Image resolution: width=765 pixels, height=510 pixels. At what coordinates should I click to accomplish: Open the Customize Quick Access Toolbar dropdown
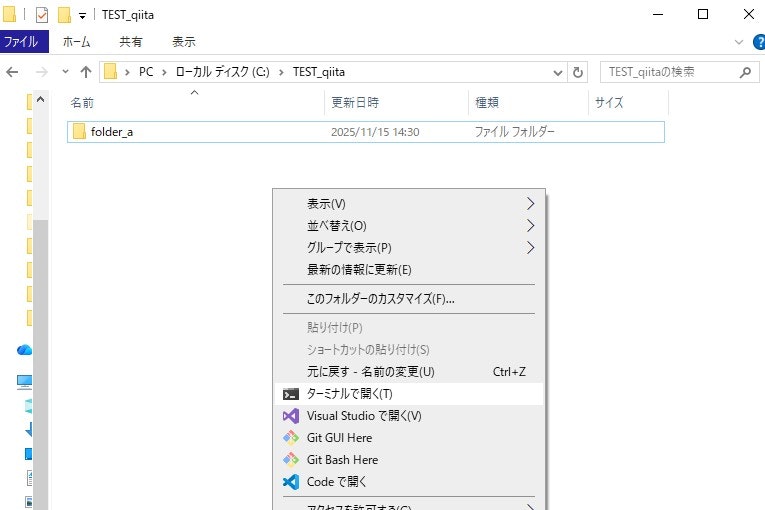tap(82, 16)
